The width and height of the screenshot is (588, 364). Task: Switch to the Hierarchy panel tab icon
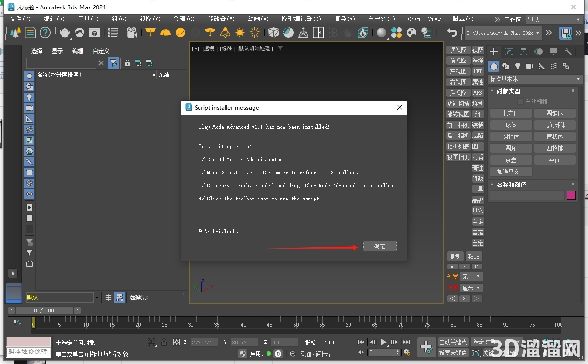(x=524, y=51)
